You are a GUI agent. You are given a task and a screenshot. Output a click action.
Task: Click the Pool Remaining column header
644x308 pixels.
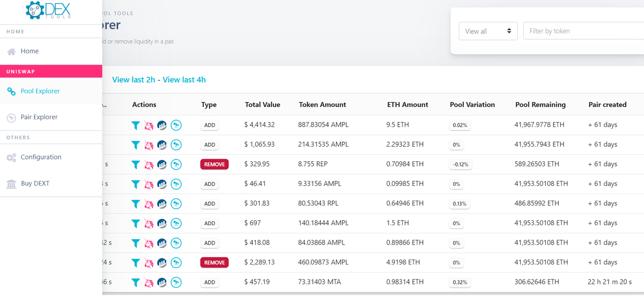[540, 105]
